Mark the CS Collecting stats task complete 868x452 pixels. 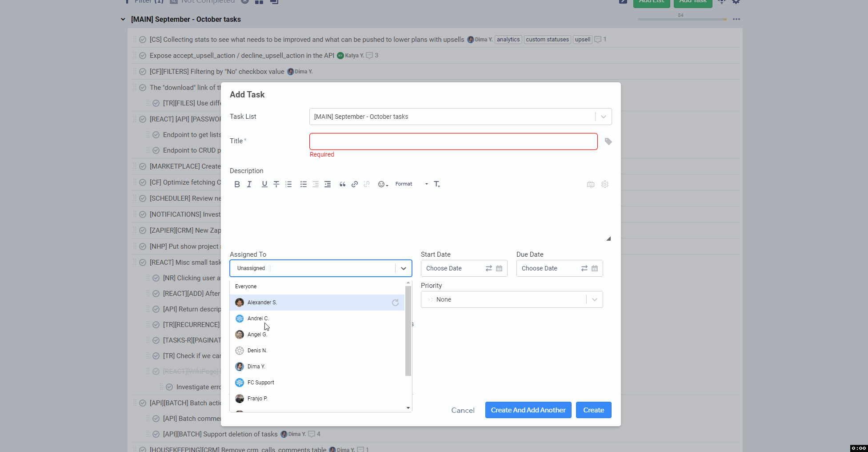[143, 40]
